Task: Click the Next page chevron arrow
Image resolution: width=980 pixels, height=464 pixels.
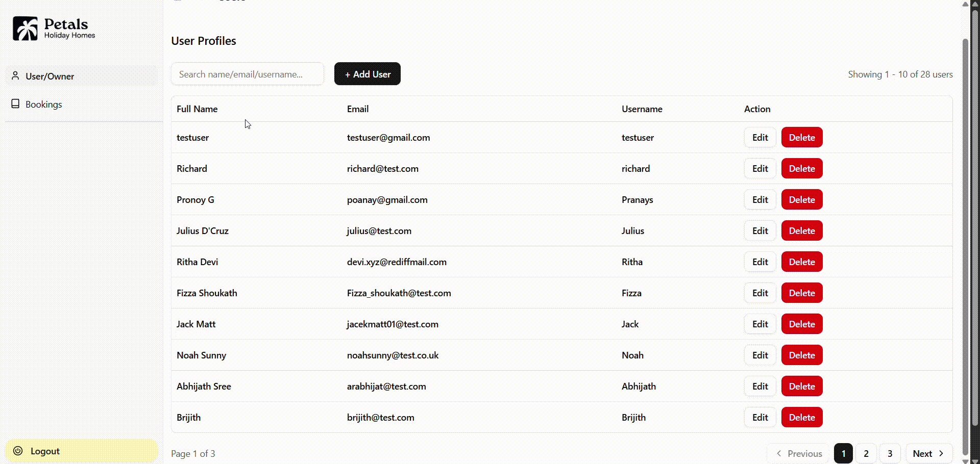Action: pos(941,453)
